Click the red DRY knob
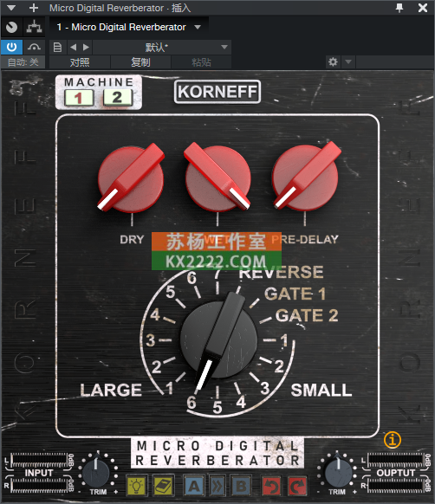This screenshot has height=504, width=435. (x=131, y=178)
